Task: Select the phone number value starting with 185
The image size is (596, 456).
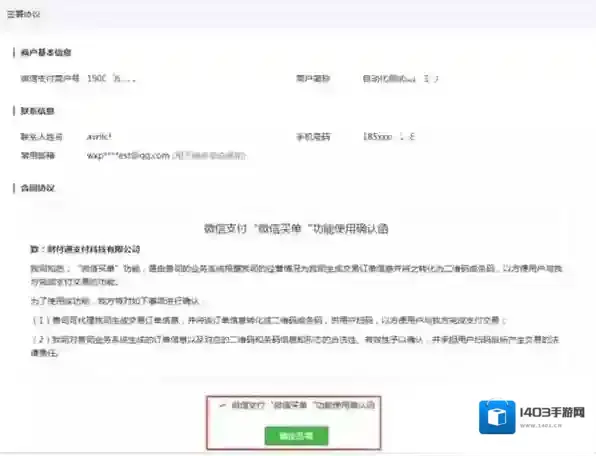Action: tap(388, 136)
